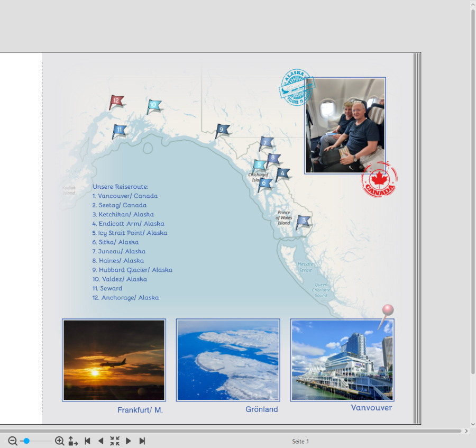This screenshot has height=448, width=476.
Task: Click the blue Alaska stamp clipart
Action: pyautogui.click(x=296, y=88)
